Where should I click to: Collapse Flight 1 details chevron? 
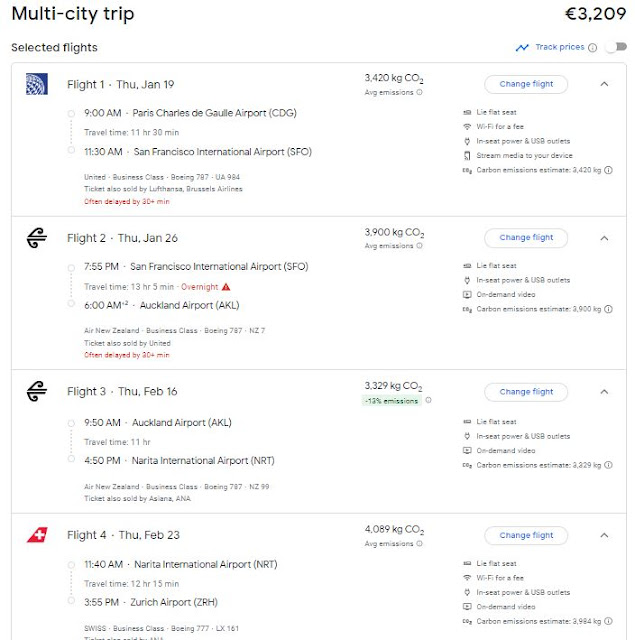click(x=604, y=84)
